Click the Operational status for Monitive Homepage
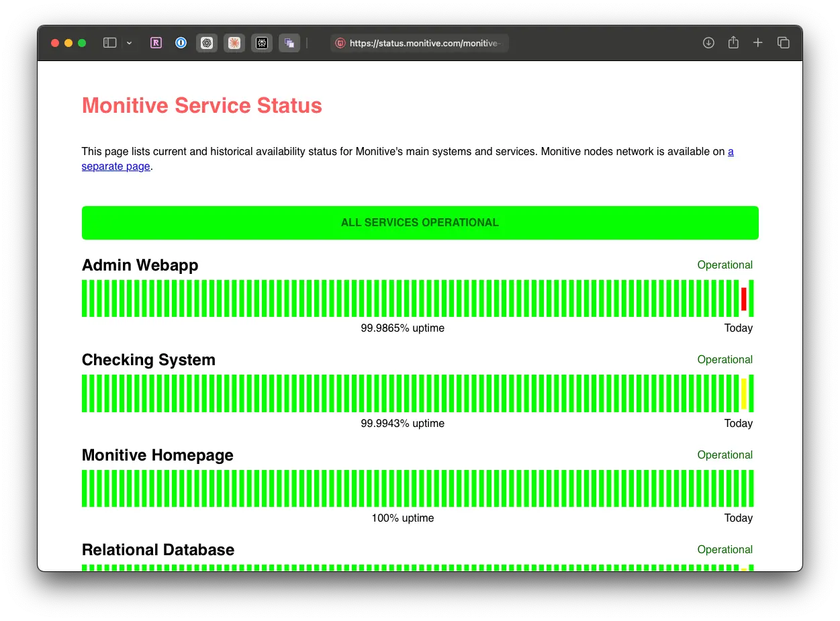840x621 pixels. pos(725,455)
